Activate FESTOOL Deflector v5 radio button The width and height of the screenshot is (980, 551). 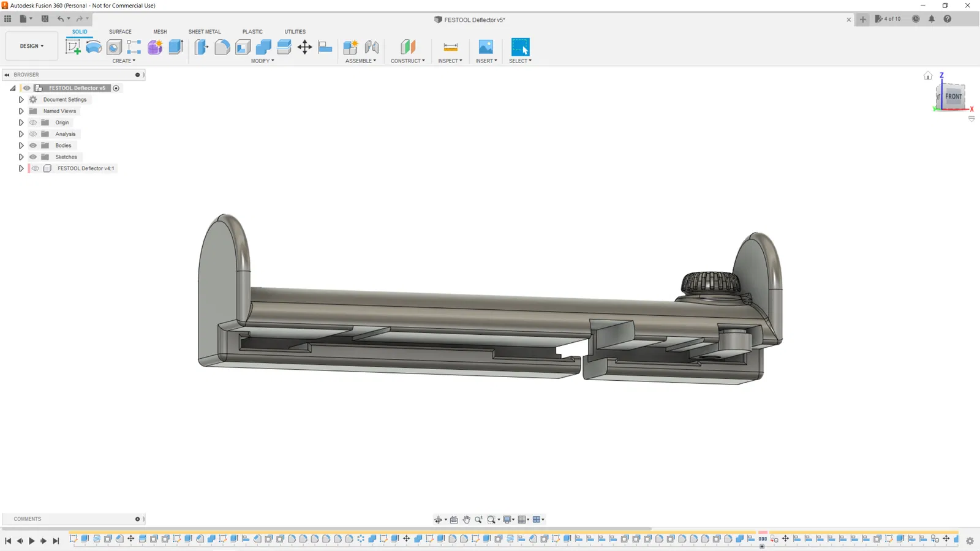tap(116, 88)
